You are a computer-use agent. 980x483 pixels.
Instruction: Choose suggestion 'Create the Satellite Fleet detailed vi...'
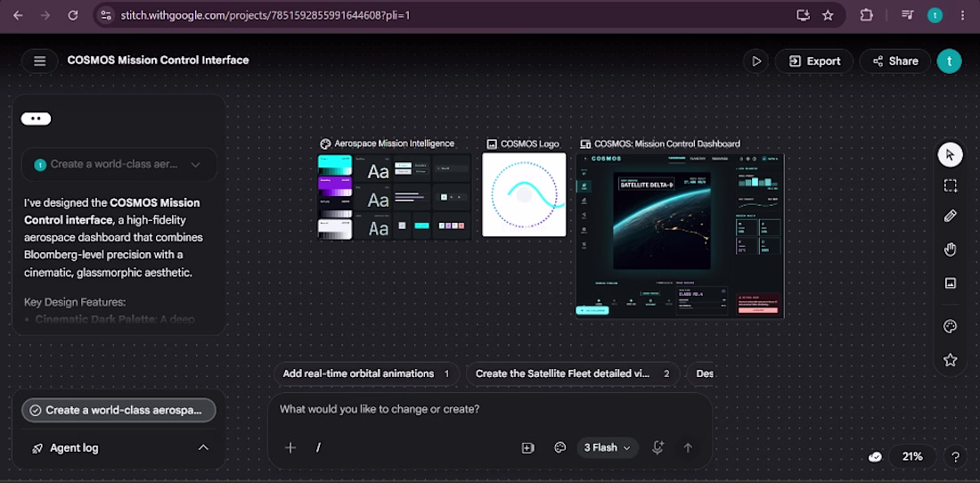point(573,373)
